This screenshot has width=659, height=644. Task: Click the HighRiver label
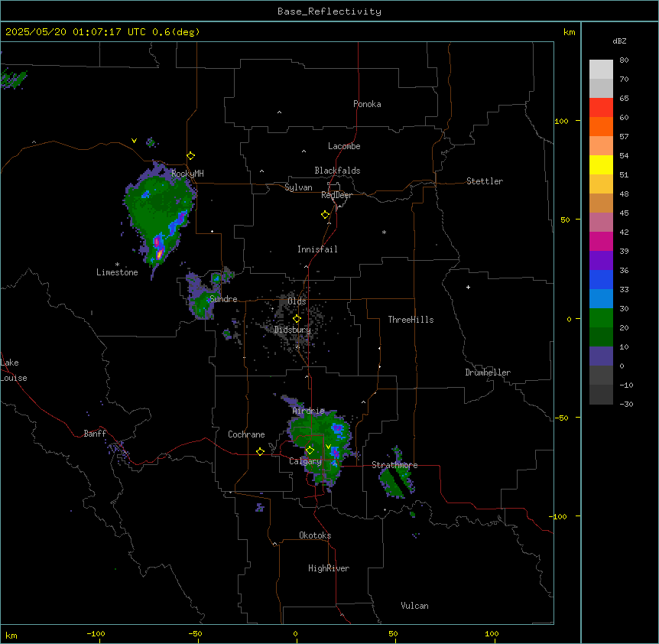click(329, 568)
